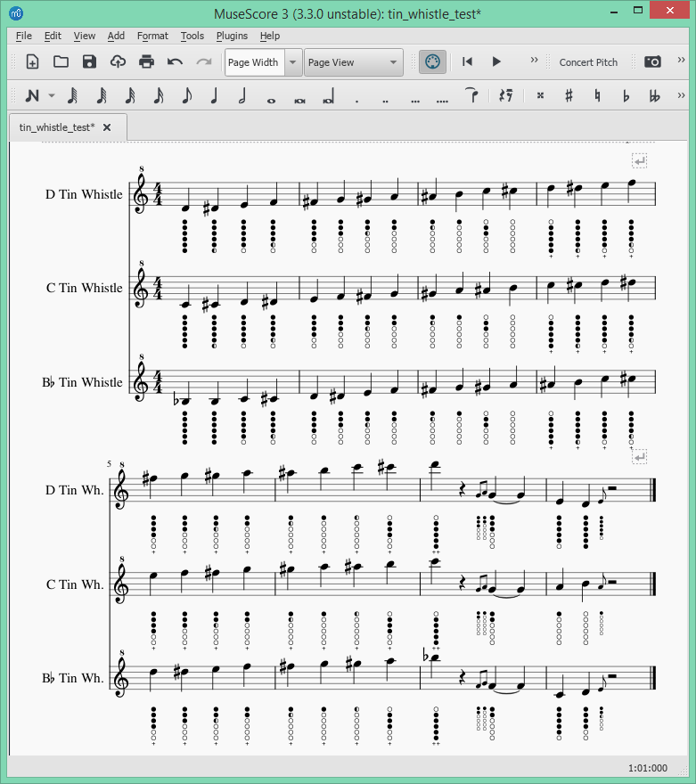
Task: Click the Page Width zoom field
Action: [x=255, y=62]
